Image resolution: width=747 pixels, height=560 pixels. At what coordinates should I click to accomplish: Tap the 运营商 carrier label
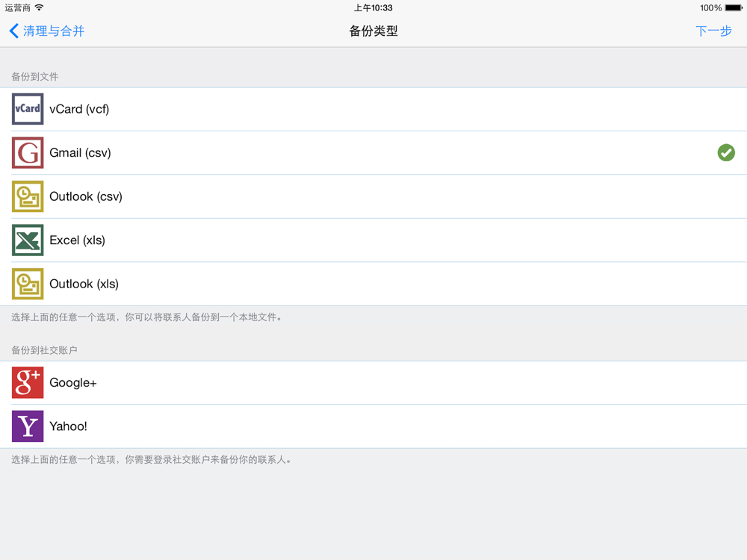point(18,7)
